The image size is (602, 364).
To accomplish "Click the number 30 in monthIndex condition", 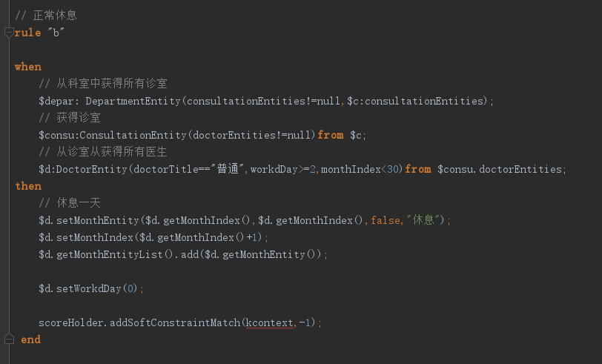I will click(393, 169).
